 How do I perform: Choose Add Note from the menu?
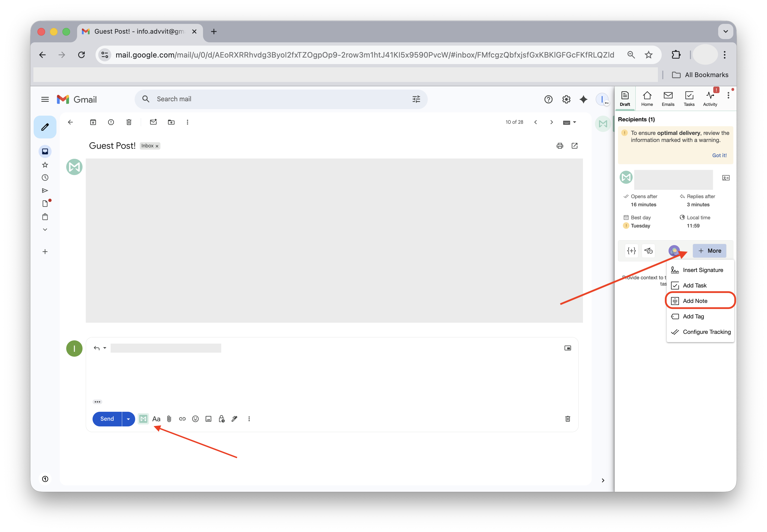tap(700, 301)
